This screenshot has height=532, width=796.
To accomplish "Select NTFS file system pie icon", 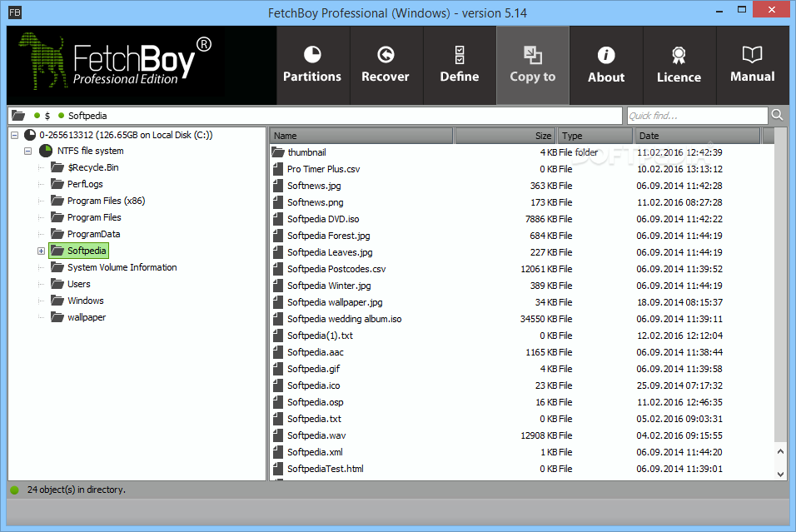I will [46, 151].
